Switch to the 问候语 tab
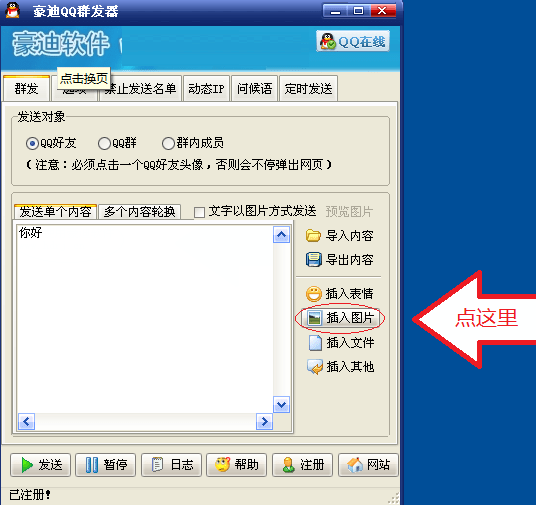Image resolution: width=536 pixels, height=505 pixels. (x=254, y=89)
